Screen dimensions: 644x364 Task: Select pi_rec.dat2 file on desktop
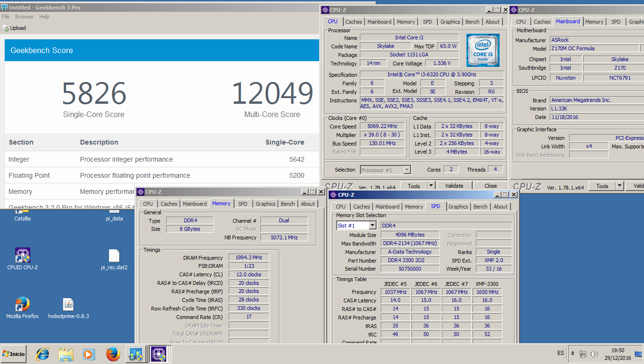tap(114, 259)
